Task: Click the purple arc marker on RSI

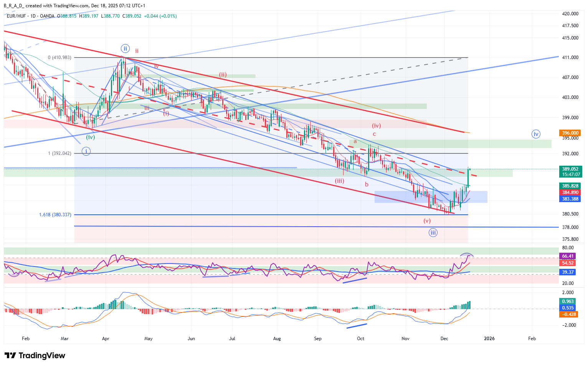Action: pyautogui.click(x=467, y=254)
